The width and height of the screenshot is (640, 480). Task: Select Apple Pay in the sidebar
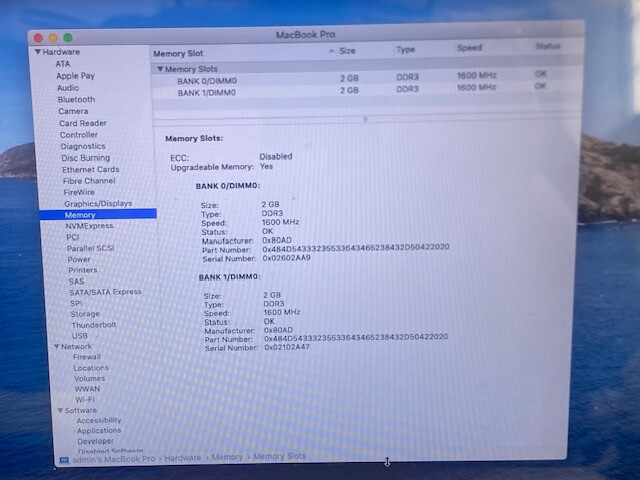tap(76, 76)
